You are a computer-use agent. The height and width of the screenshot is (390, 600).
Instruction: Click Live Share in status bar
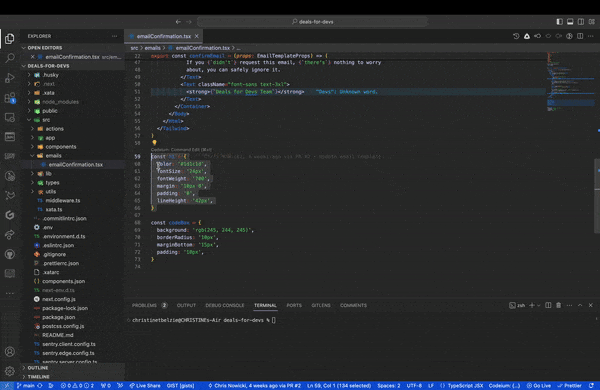pos(145,385)
